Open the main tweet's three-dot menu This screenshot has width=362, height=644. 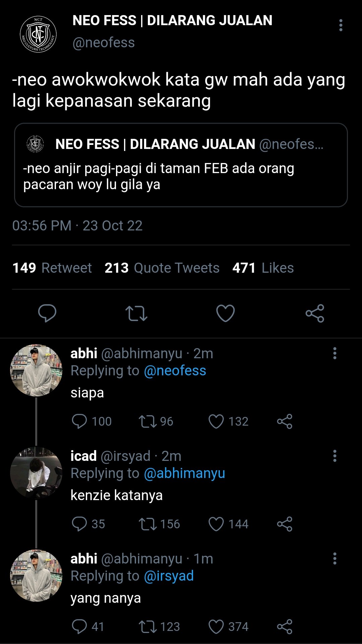[341, 25]
